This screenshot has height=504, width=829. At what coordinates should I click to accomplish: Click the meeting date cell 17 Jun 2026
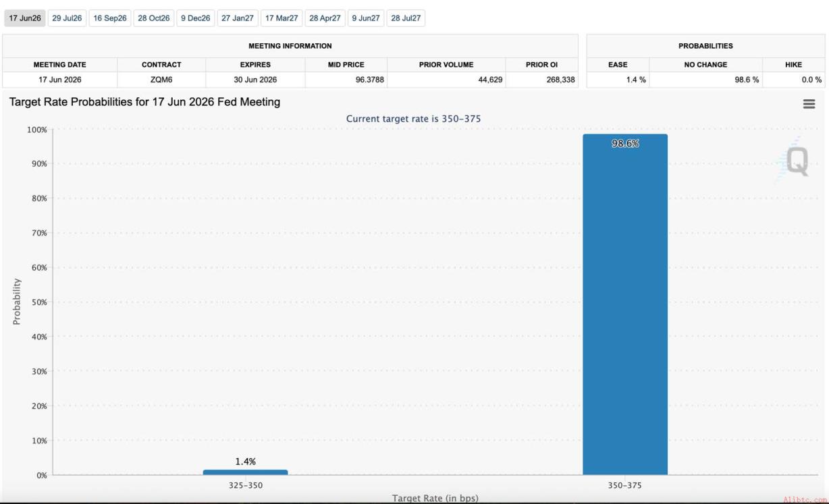pyautogui.click(x=60, y=80)
